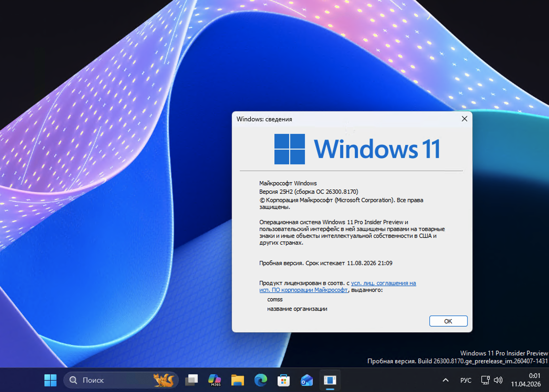Close the Windows: сведения dialog with X
The image size is (549, 392).
[464, 119]
